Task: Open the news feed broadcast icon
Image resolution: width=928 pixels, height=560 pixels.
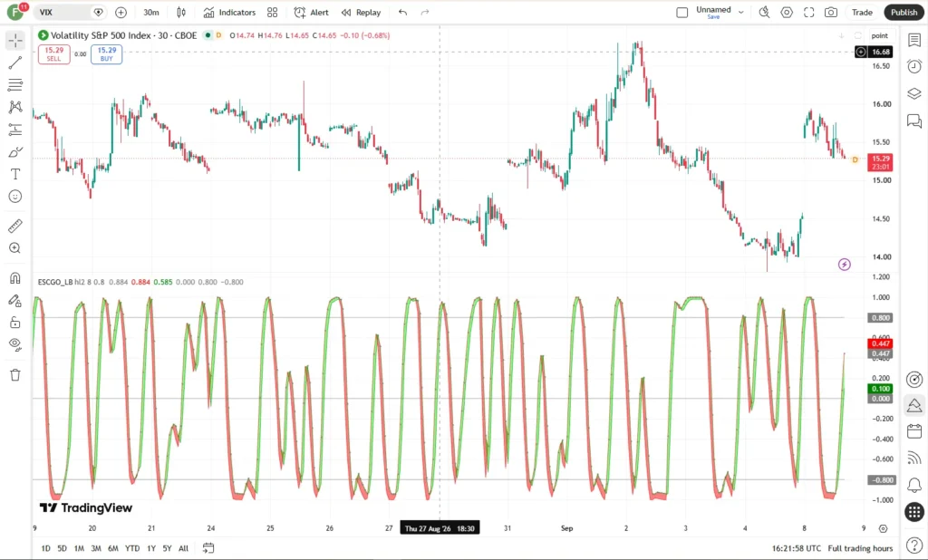Action: click(914, 459)
